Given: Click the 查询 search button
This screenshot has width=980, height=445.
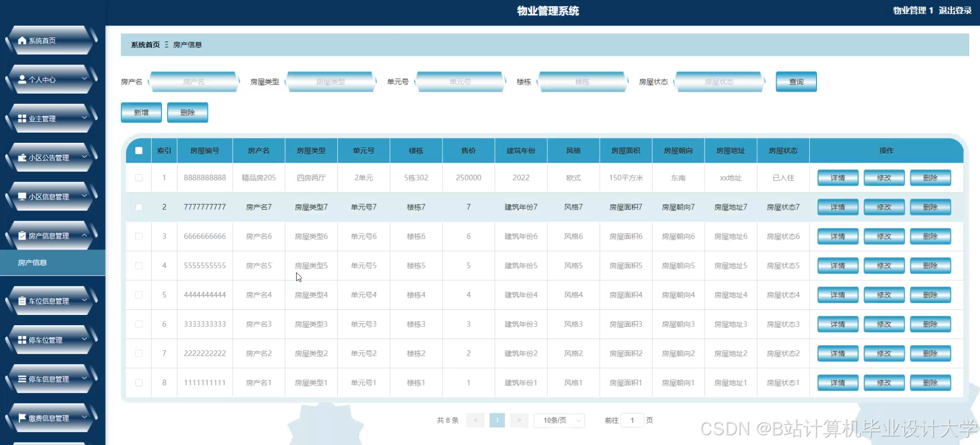Looking at the screenshot, I should [x=796, y=82].
